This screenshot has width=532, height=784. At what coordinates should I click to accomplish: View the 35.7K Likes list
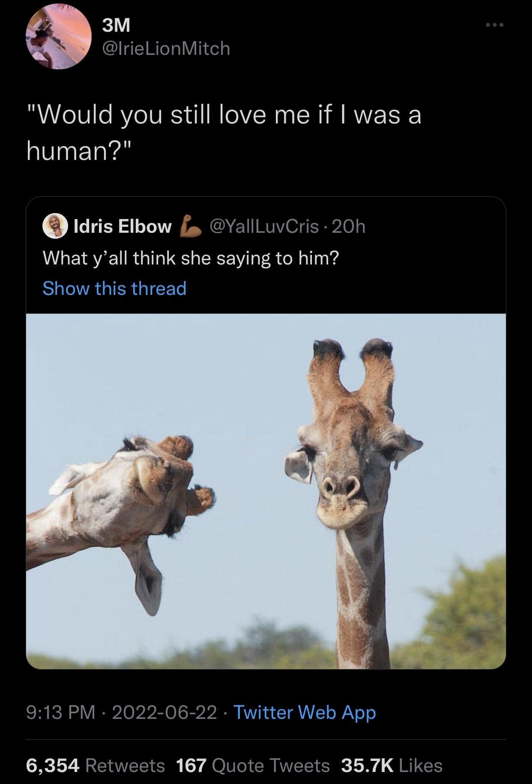pyautogui.click(x=392, y=765)
